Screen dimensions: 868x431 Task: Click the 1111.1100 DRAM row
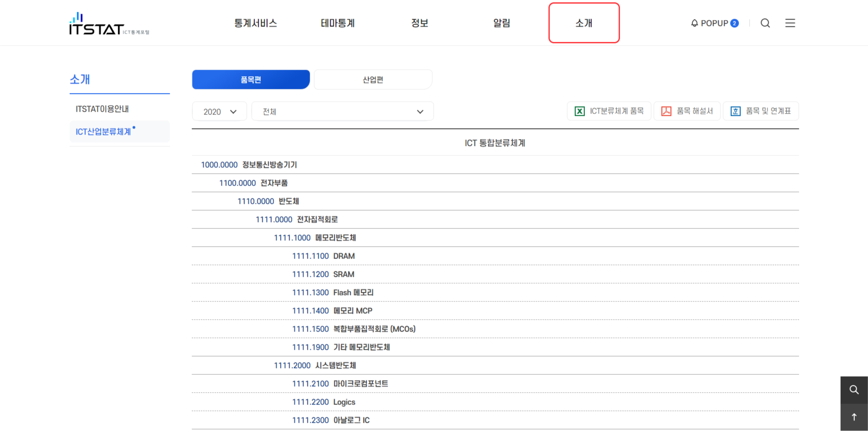click(x=495, y=256)
